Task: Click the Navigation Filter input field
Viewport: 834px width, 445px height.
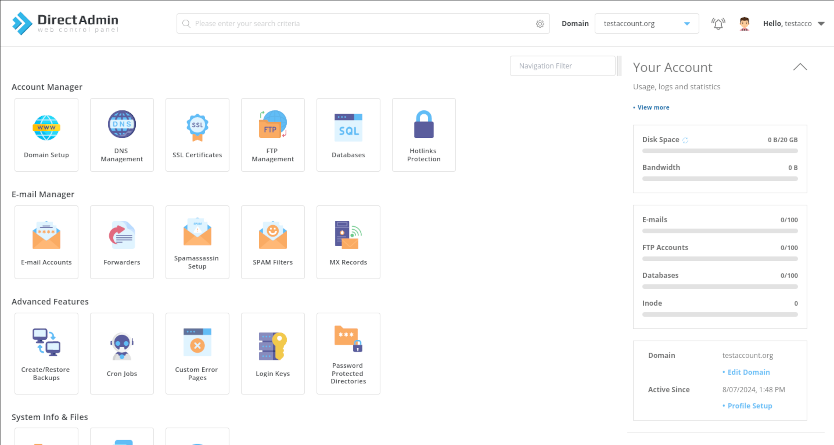Action: [562, 66]
